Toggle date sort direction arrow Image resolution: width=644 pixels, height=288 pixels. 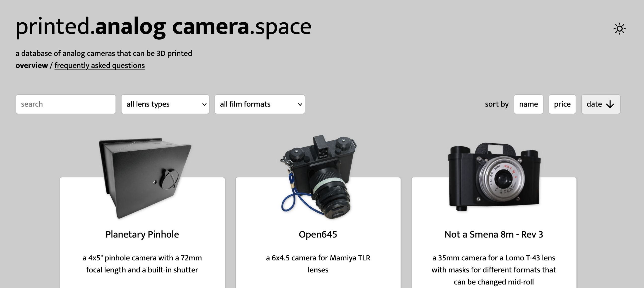(610, 104)
